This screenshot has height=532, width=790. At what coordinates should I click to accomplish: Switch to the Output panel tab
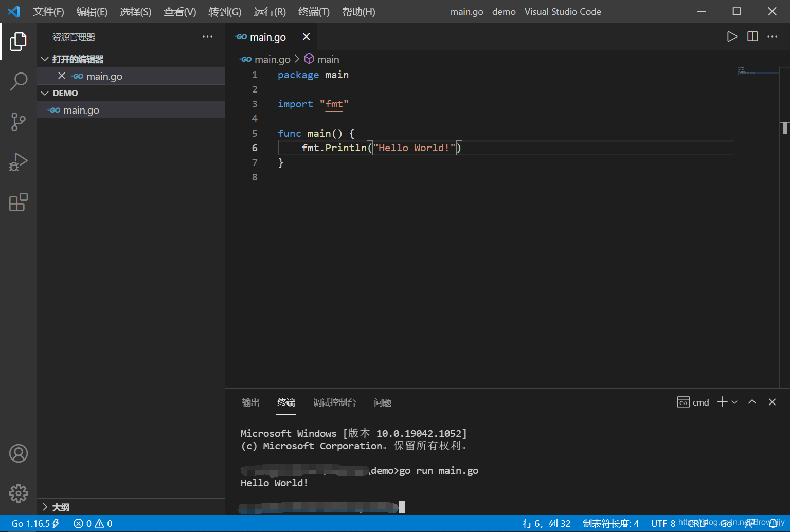pos(250,402)
